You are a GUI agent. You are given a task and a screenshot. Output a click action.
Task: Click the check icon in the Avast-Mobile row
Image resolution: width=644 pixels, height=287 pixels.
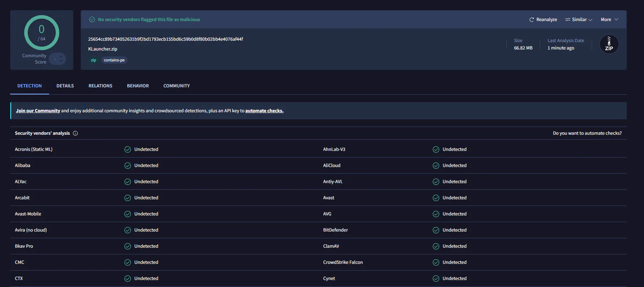point(128,214)
